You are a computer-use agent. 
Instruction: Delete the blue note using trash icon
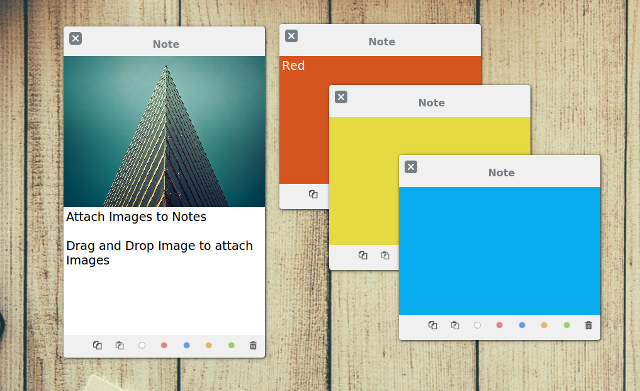tap(588, 325)
